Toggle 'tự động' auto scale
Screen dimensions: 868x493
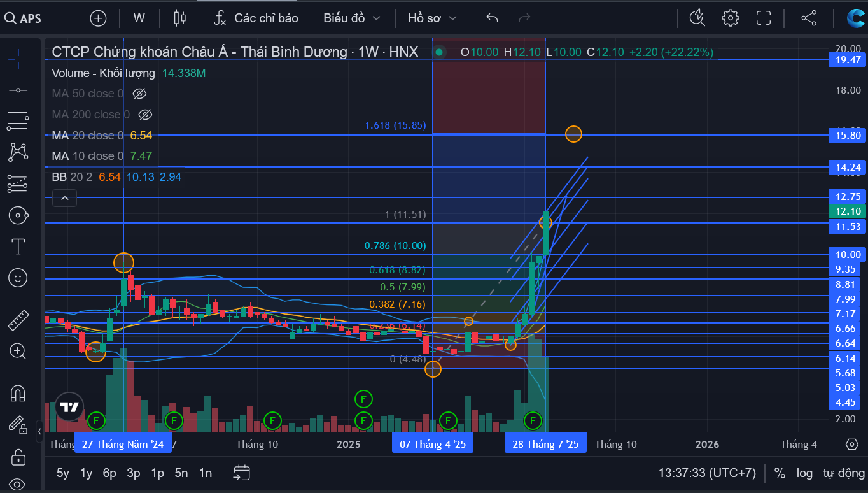pos(844,473)
